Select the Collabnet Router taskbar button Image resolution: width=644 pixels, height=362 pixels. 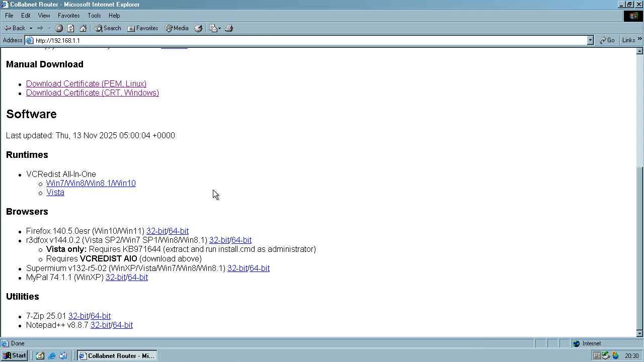[x=117, y=355]
